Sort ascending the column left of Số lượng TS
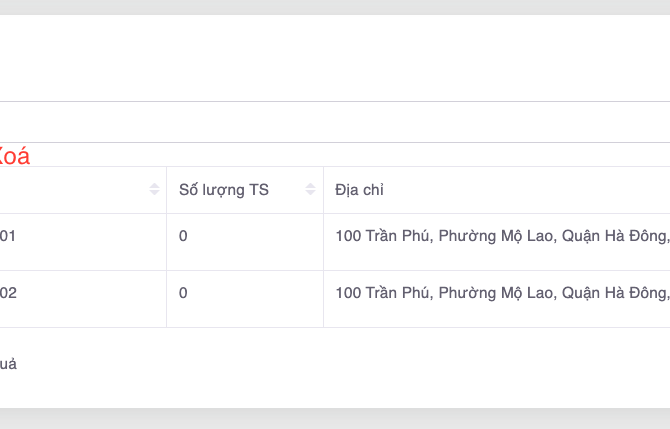 (x=154, y=186)
